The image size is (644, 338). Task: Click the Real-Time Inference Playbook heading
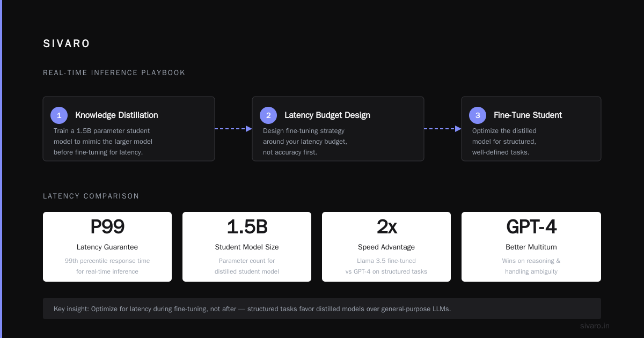coord(114,73)
